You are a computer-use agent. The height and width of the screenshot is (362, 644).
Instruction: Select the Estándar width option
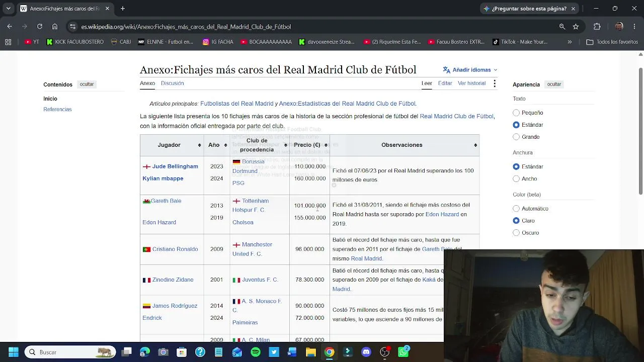pyautogui.click(x=516, y=166)
